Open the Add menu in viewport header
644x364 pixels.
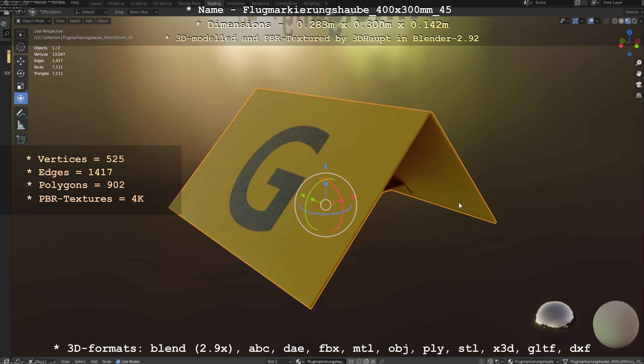click(x=89, y=21)
